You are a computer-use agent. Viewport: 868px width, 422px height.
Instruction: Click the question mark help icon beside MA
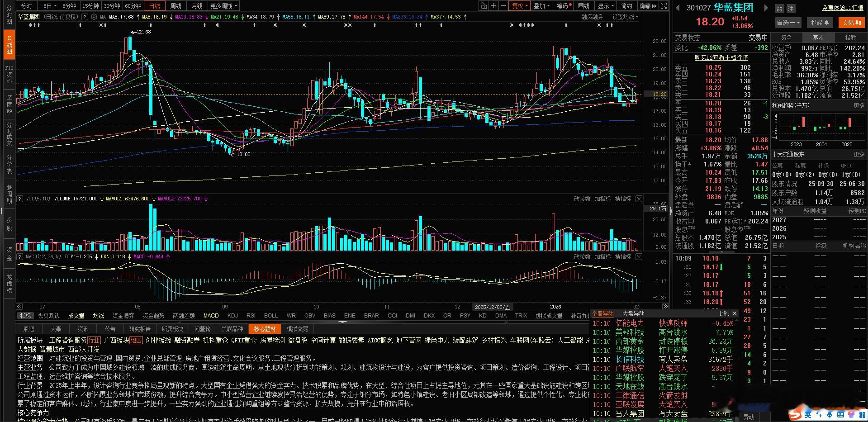click(85, 17)
